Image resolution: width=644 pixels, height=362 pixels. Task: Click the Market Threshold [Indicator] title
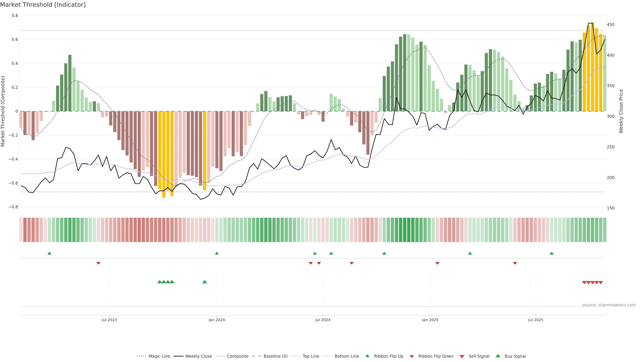pyautogui.click(x=43, y=5)
